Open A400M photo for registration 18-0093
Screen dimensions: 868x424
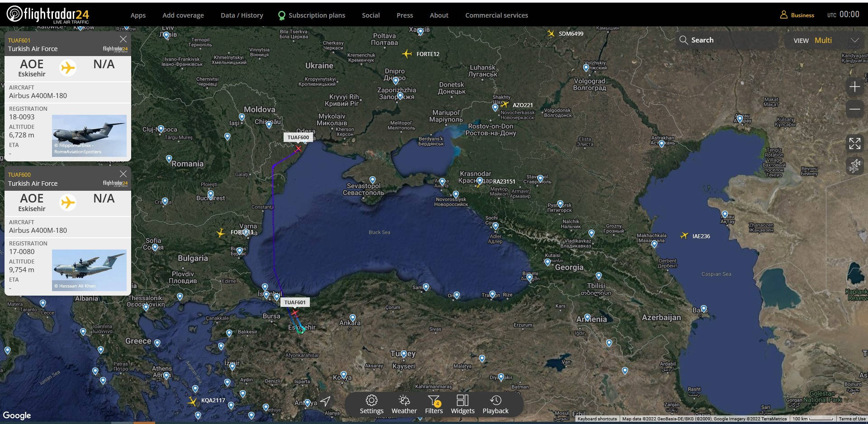click(x=89, y=136)
